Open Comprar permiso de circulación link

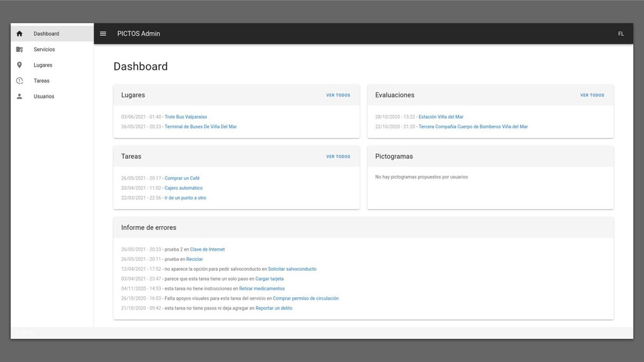click(x=306, y=299)
